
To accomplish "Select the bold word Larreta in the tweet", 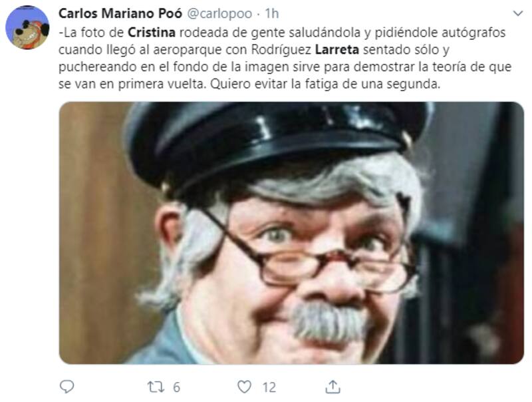I will tap(337, 49).
